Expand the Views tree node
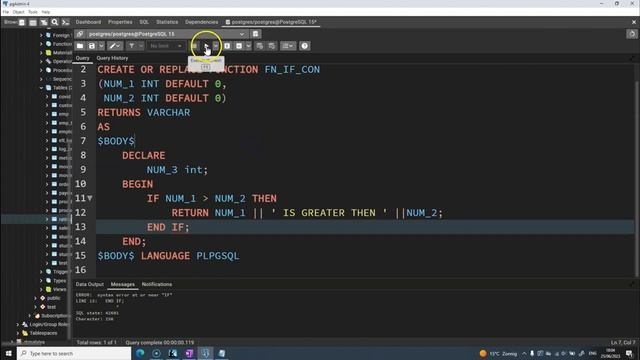640x360 pixels. [41, 289]
